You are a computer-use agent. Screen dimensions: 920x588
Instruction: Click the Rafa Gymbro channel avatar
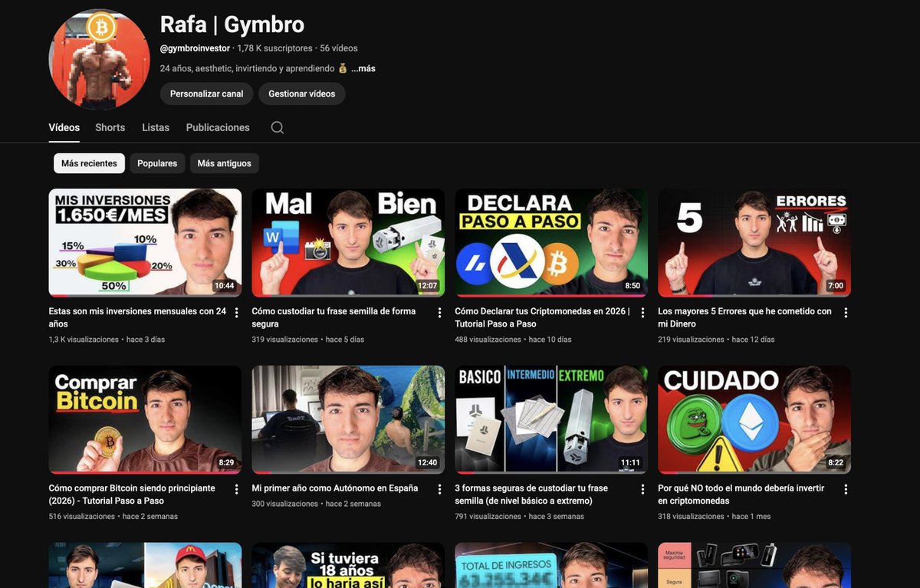click(99, 60)
